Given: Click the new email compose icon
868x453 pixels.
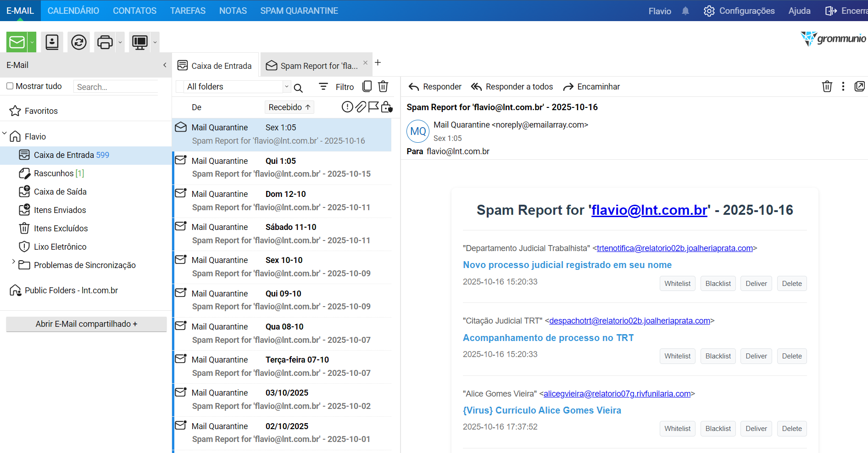Looking at the screenshot, I should click(x=17, y=42).
